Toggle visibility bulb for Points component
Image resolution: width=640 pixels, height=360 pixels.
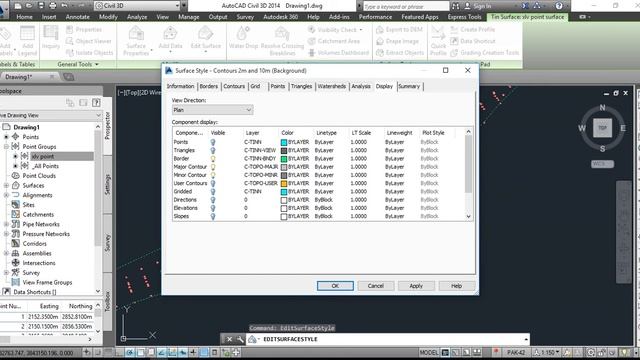tap(213, 142)
